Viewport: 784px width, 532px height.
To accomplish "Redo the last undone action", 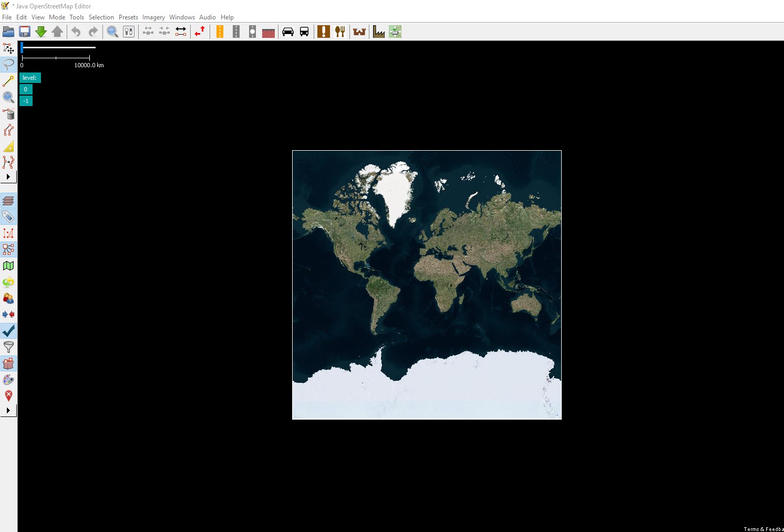I will pyautogui.click(x=93, y=32).
